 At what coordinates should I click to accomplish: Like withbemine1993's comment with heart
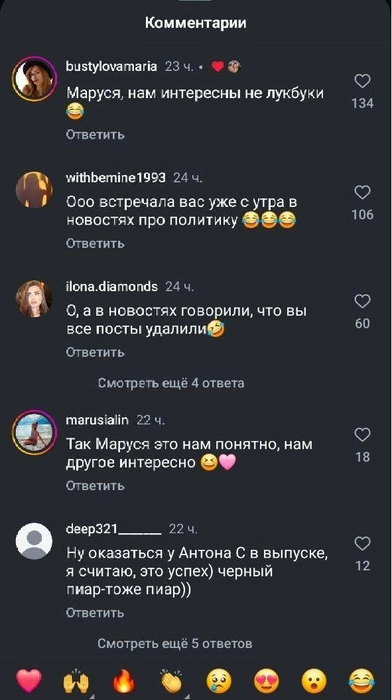[362, 192]
